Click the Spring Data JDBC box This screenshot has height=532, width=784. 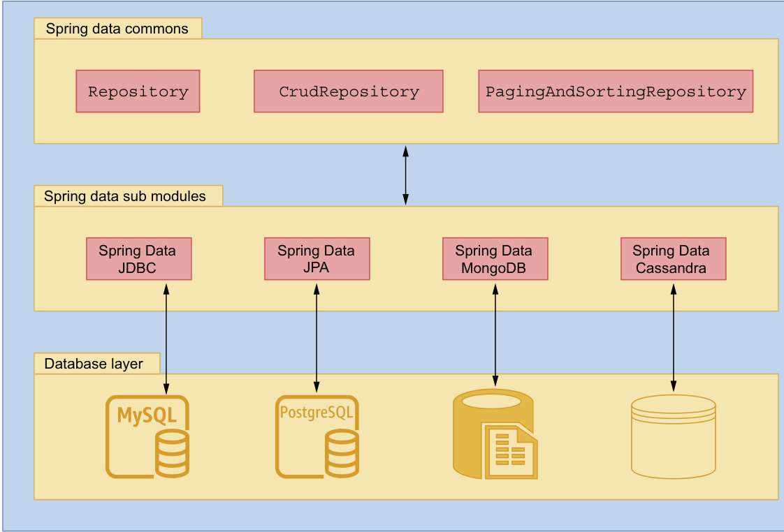[138, 259]
